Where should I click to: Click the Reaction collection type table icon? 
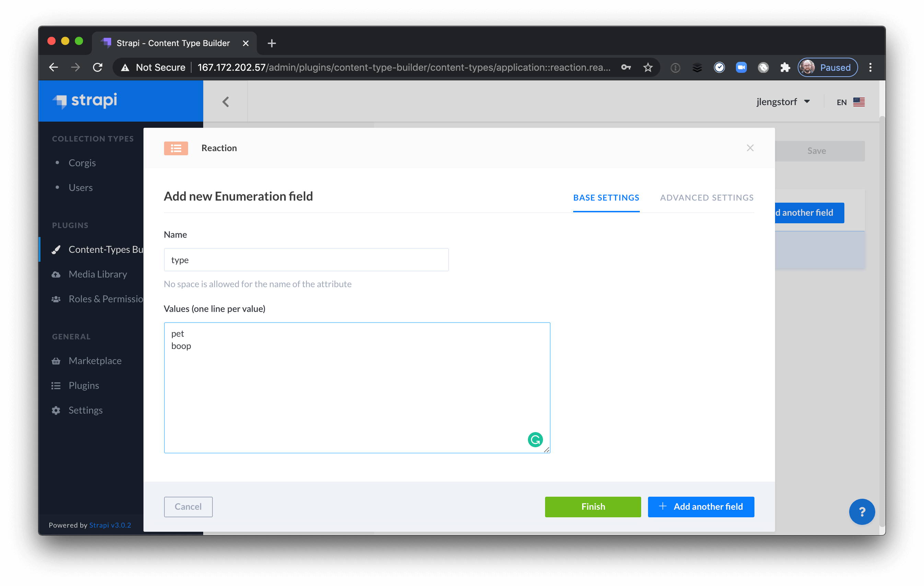point(176,148)
